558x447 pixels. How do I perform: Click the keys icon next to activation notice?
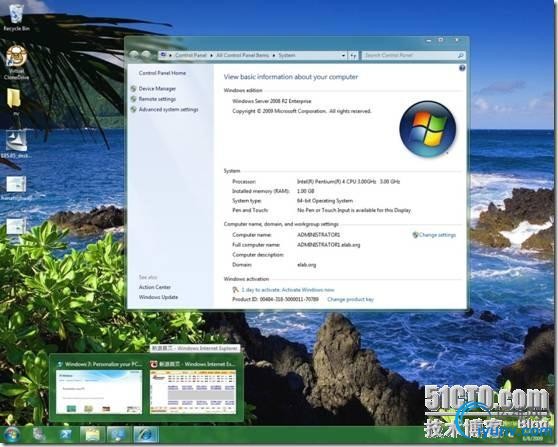[x=235, y=290]
